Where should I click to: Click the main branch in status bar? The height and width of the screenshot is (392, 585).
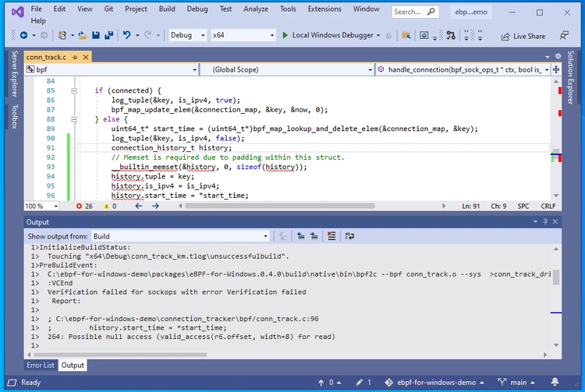click(517, 383)
